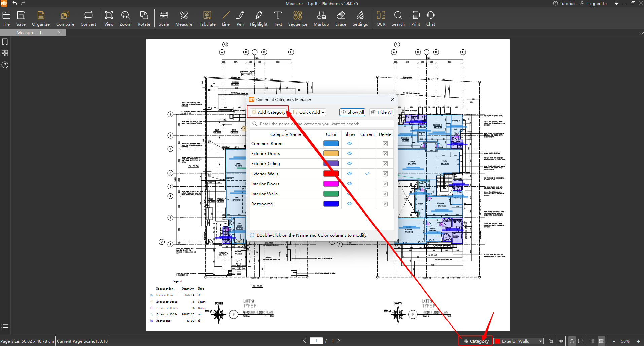Select the Measure tool in toolbar

point(184,18)
